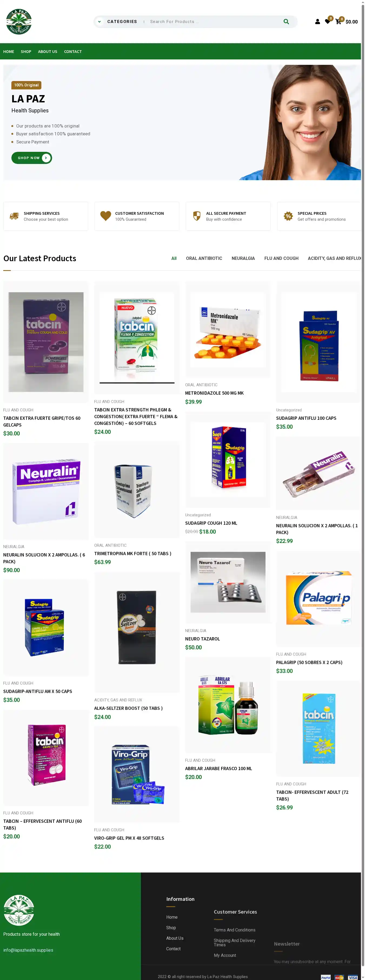Select the Oral Antibiotic product tab

pos(204,258)
